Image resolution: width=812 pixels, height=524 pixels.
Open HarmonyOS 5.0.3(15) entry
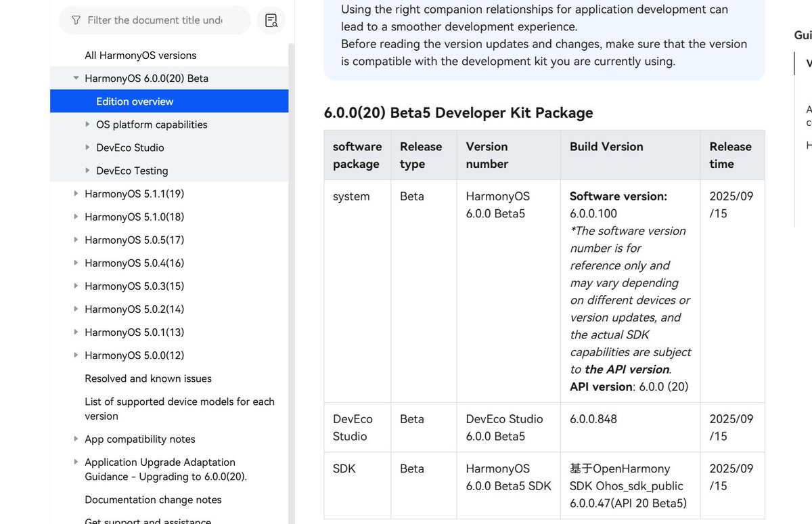point(135,286)
